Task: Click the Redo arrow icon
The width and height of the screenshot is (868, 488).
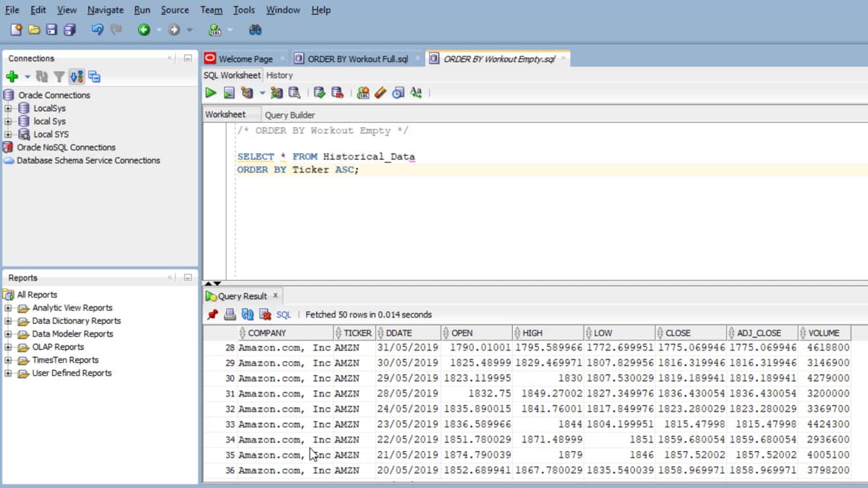Action: coord(116,30)
